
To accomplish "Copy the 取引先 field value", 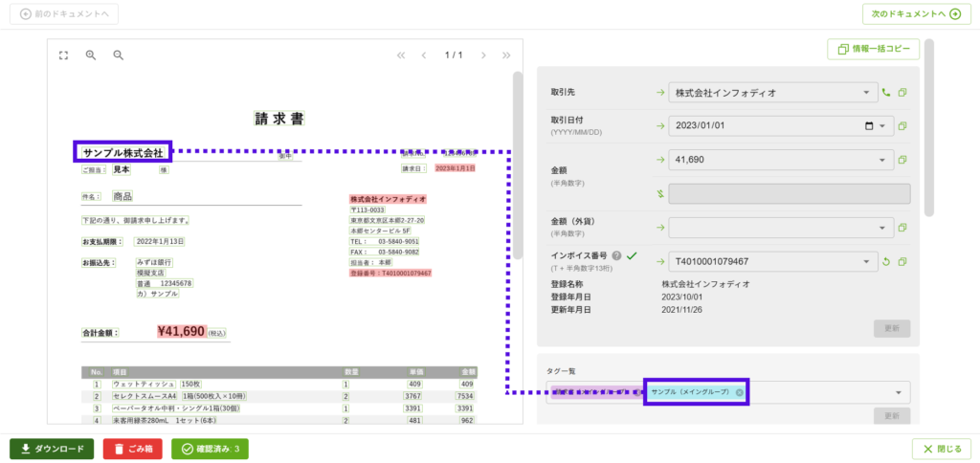I will [902, 93].
